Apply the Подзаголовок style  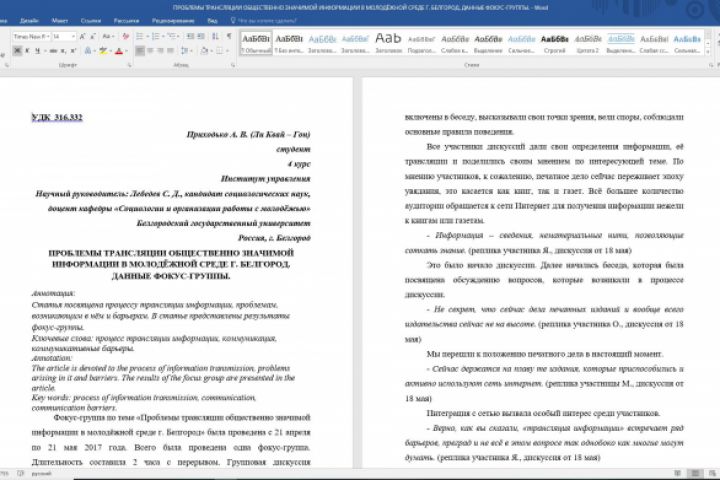coord(421,43)
